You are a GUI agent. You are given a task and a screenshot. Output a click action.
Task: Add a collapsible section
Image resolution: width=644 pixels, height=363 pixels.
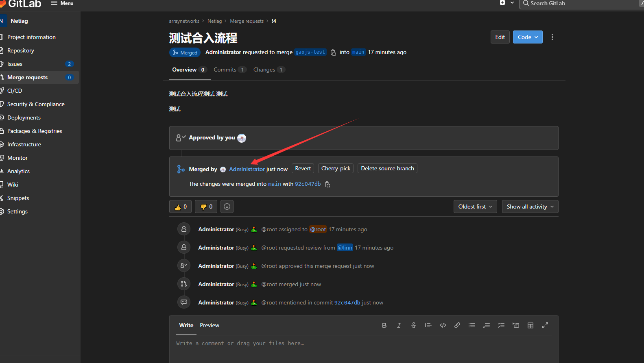pyautogui.click(x=516, y=325)
